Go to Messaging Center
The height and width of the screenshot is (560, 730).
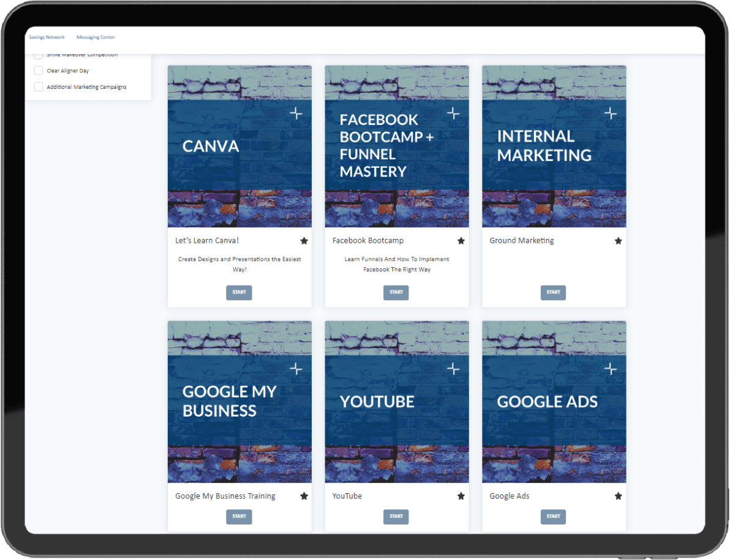[96, 37]
